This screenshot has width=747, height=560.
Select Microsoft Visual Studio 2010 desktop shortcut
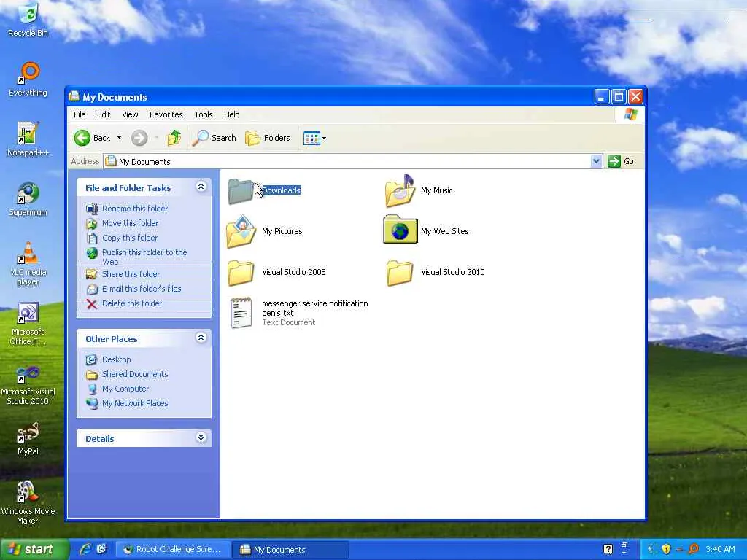point(28,384)
